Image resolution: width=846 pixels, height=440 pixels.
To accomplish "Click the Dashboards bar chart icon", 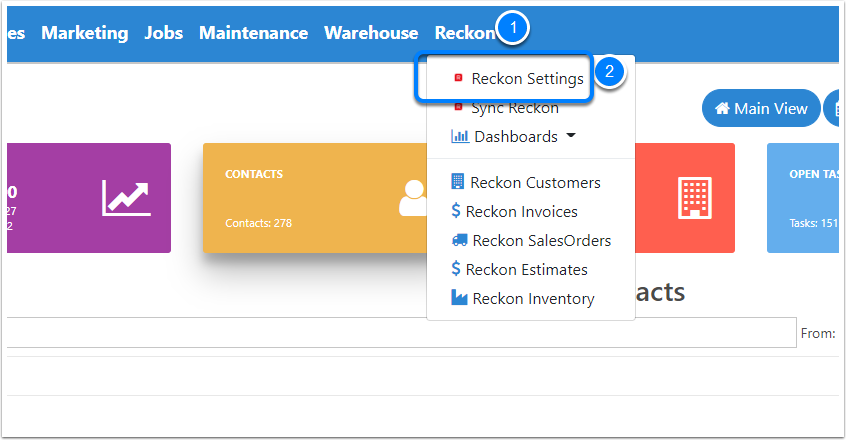I will [460, 136].
